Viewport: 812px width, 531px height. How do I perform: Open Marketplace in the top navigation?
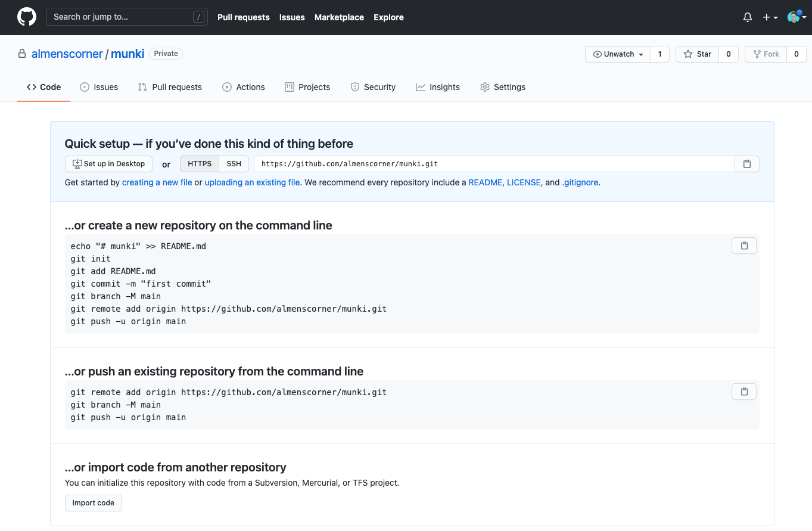coord(339,17)
